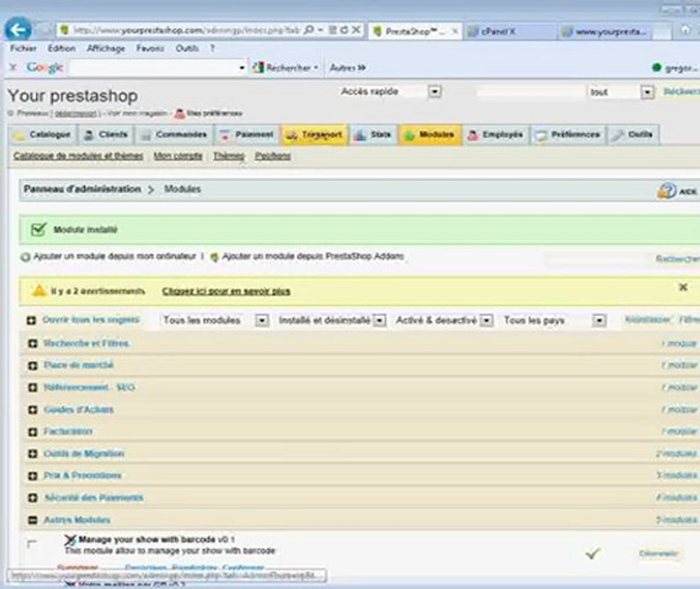The height and width of the screenshot is (589, 700).
Task: Open the Thèmes submenu link
Action: click(x=228, y=155)
